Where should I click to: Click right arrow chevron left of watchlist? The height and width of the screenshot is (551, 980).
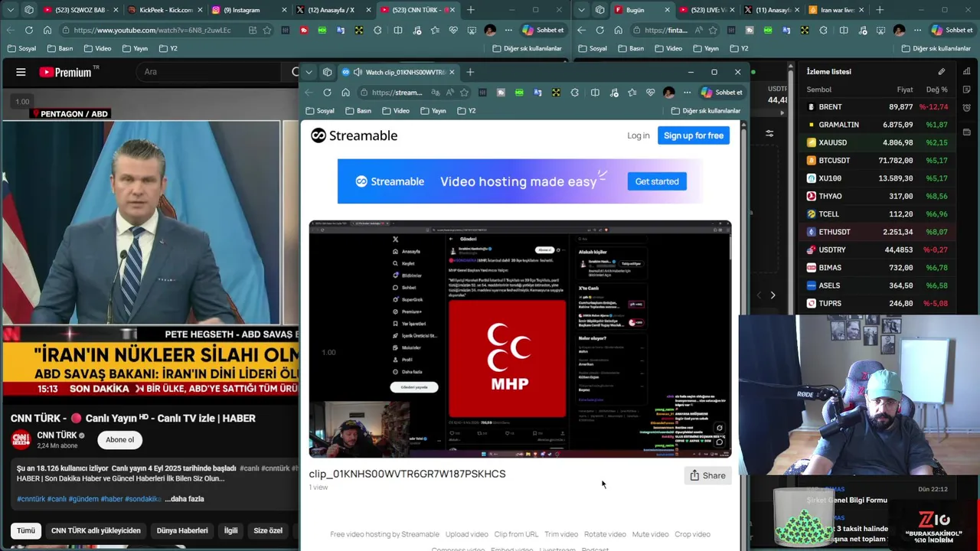(773, 295)
